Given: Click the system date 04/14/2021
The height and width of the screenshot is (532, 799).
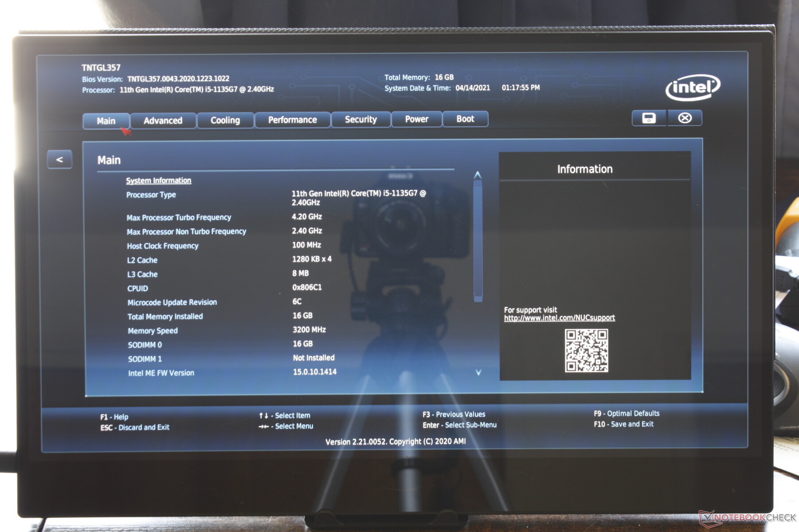Looking at the screenshot, I should pyautogui.click(x=473, y=88).
